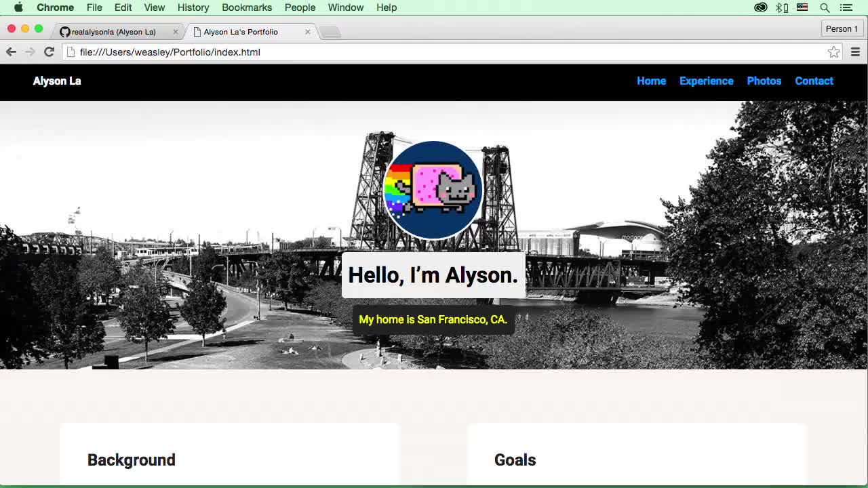Viewport: 868px width, 488px height.
Task: Click the GitHub icon on the realalysonla tab
Action: tap(64, 31)
